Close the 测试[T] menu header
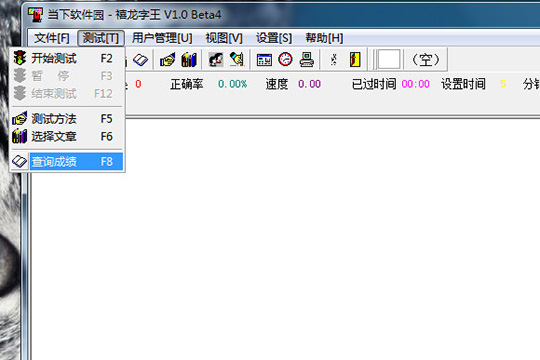540x360 pixels. [101, 38]
